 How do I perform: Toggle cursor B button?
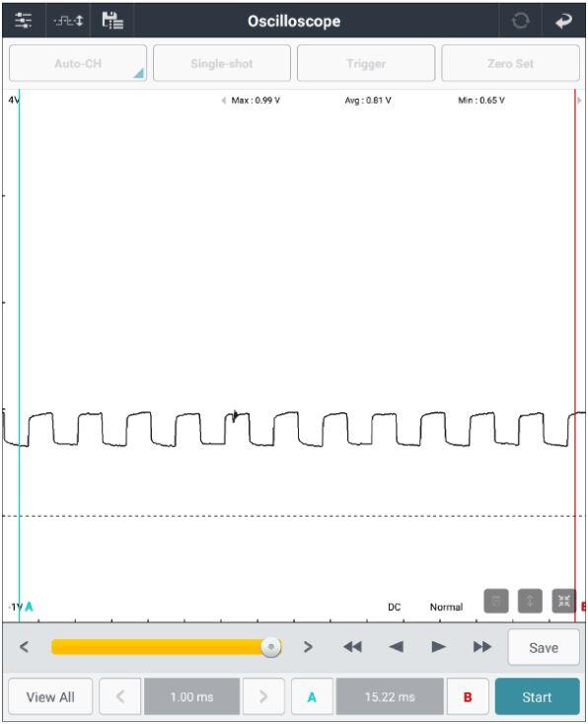click(x=468, y=696)
